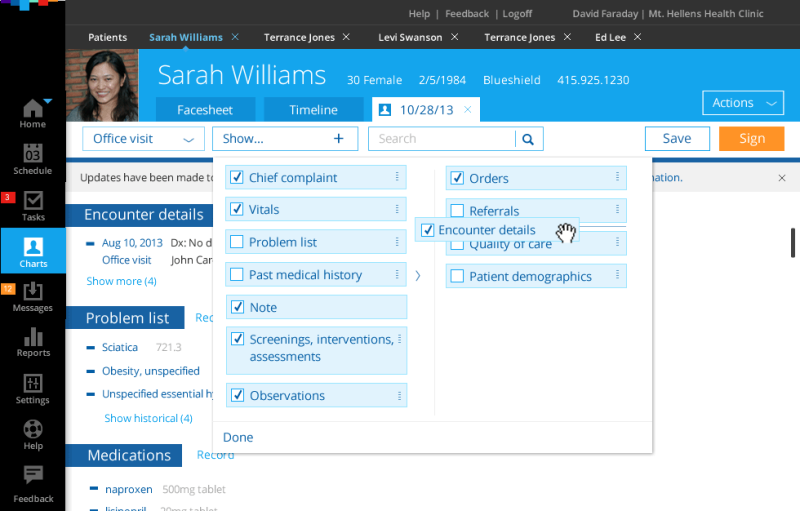
Task: Grab the Patient demographics drag handle
Action: click(x=617, y=274)
